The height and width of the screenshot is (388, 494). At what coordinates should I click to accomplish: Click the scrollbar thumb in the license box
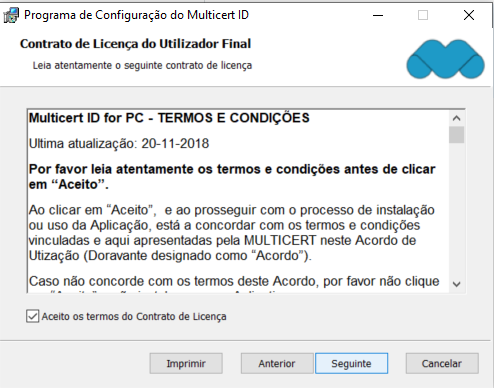[x=456, y=135]
